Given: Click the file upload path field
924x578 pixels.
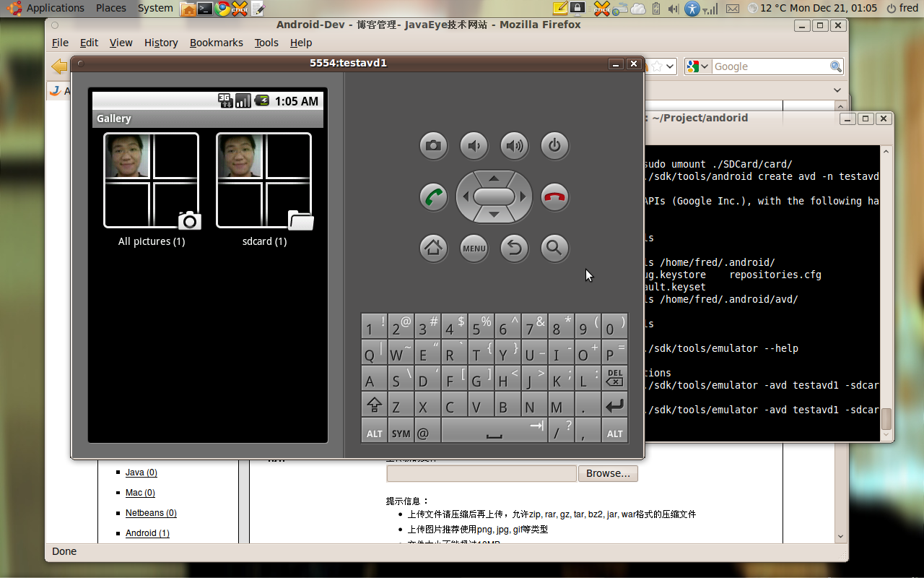Looking at the screenshot, I should click(x=481, y=473).
